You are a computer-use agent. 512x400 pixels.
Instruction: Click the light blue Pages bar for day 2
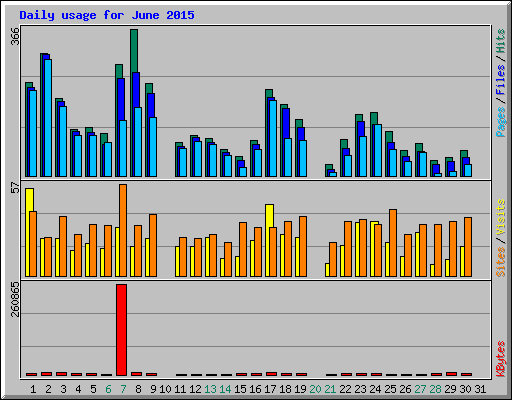[48, 118]
